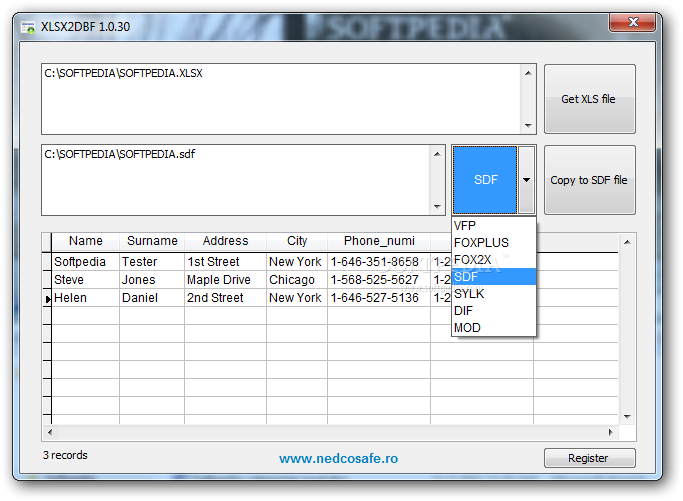Click the Surname column header
The height and width of the screenshot is (501, 683).
click(152, 241)
